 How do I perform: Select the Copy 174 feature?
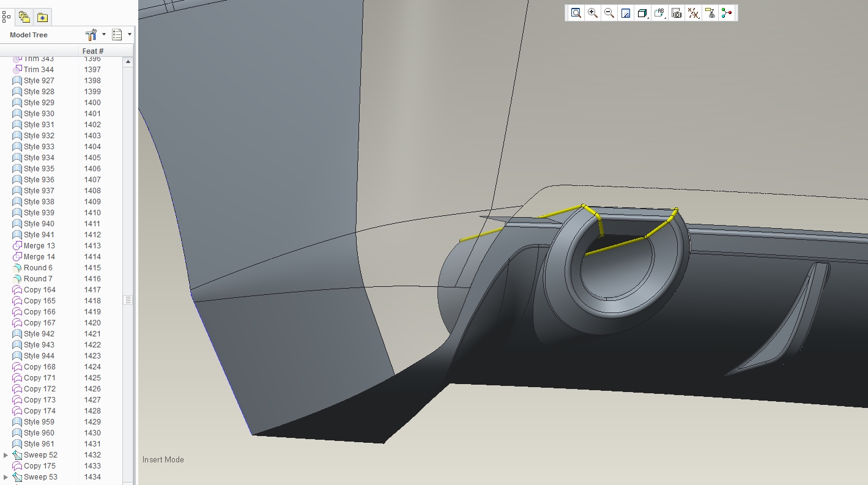(40, 411)
